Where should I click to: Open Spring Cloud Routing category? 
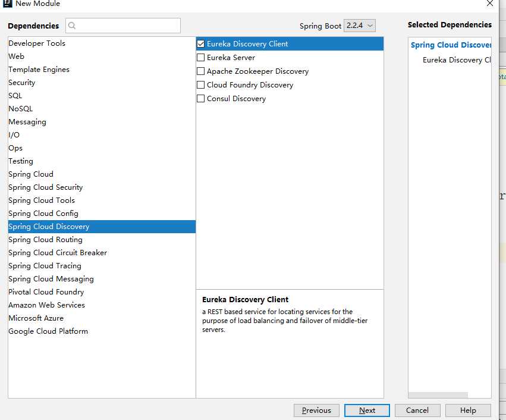tap(102, 240)
